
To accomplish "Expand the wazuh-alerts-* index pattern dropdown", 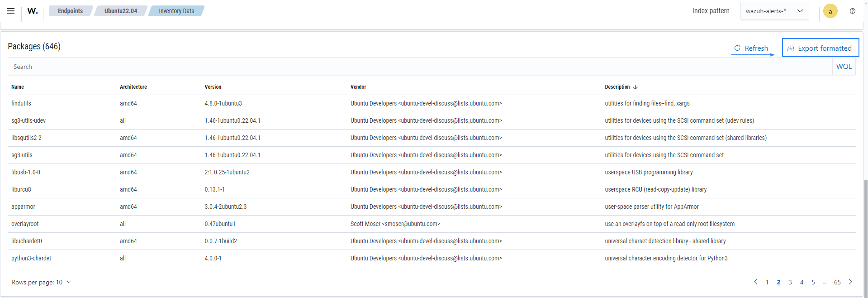I will (774, 11).
